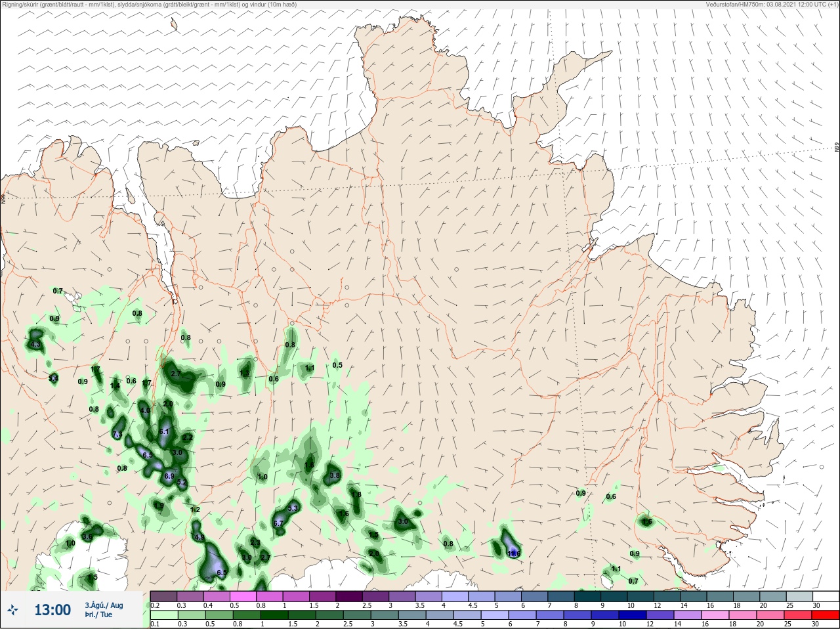The width and height of the screenshot is (840, 629).
Task: Click the 2.3 precipitation value on the map
Action: click(255, 543)
